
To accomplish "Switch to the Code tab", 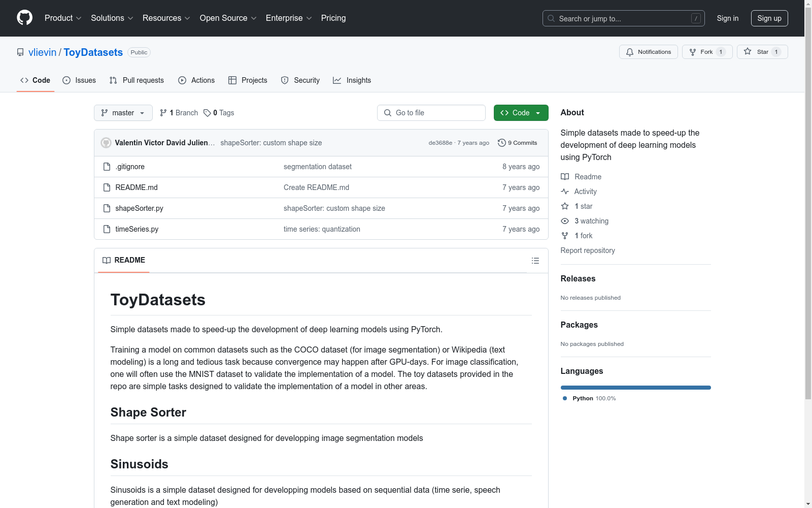I will (36, 80).
